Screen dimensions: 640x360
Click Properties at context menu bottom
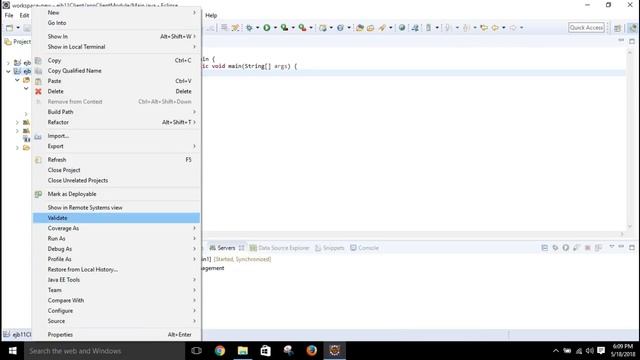[x=116, y=335]
